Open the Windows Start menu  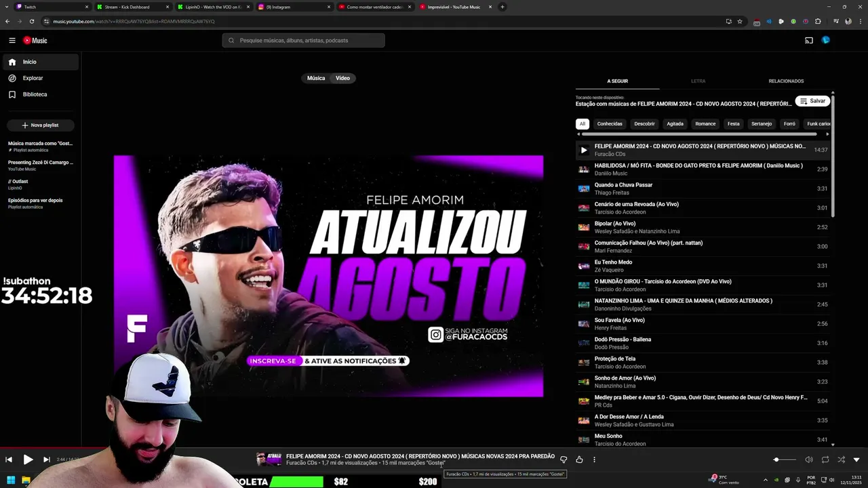12,480
